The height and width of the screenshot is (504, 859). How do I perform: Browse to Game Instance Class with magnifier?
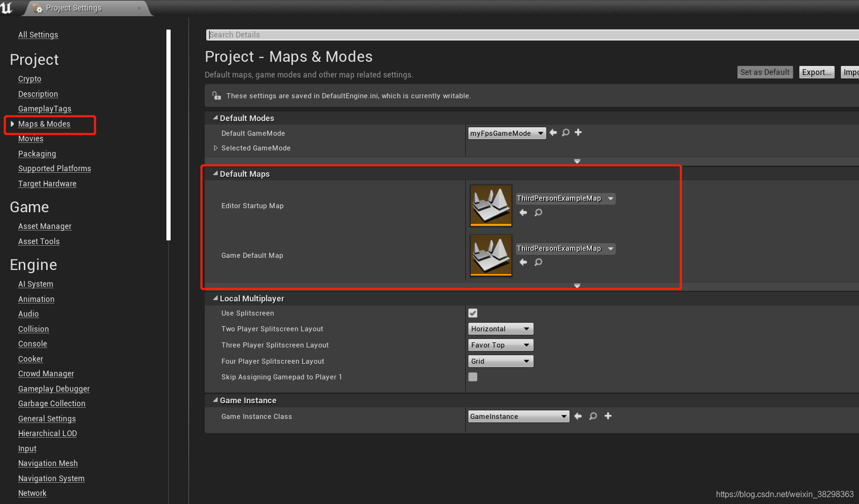pyautogui.click(x=593, y=416)
